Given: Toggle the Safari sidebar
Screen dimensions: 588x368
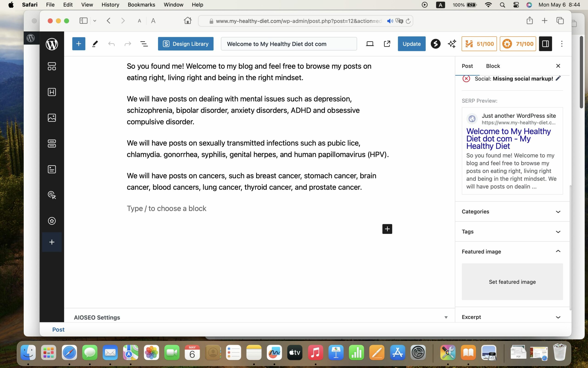Looking at the screenshot, I should [x=83, y=21].
